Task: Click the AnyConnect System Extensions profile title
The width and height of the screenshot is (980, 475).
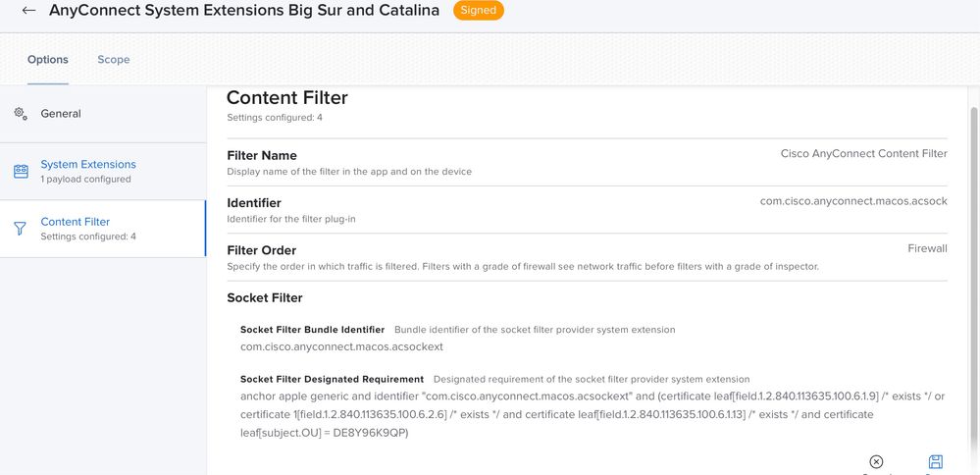Action: (x=244, y=11)
